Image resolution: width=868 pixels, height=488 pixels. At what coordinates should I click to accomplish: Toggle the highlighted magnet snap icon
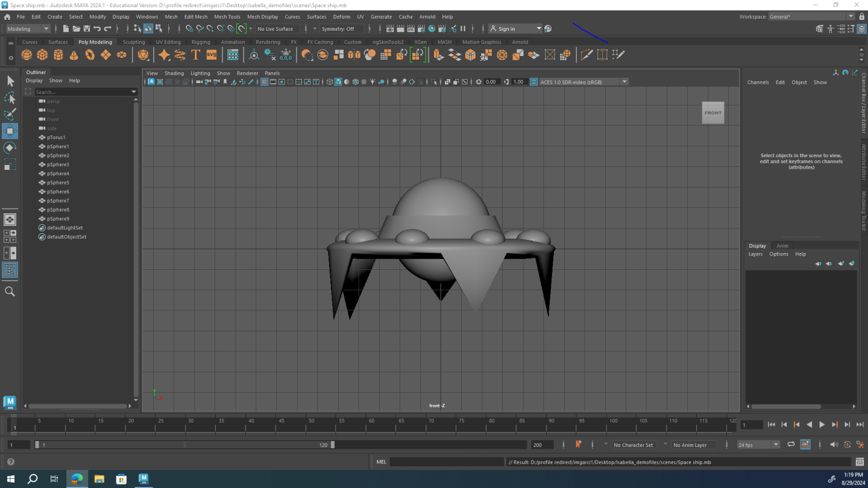pyautogui.click(x=241, y=29)
